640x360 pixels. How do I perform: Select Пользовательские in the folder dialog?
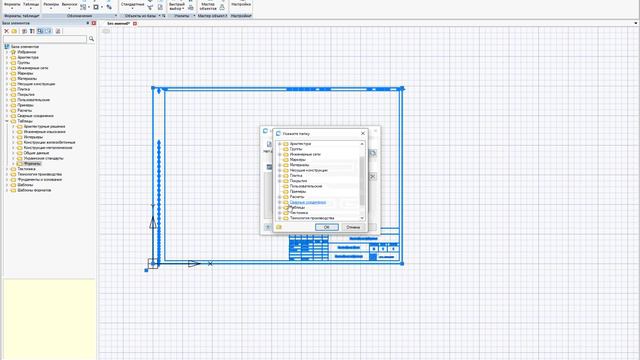tap(306, 186)
